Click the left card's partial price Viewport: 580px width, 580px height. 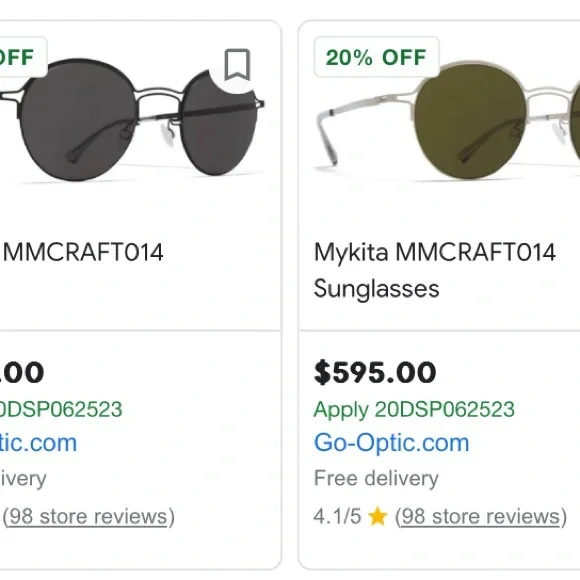22,372
